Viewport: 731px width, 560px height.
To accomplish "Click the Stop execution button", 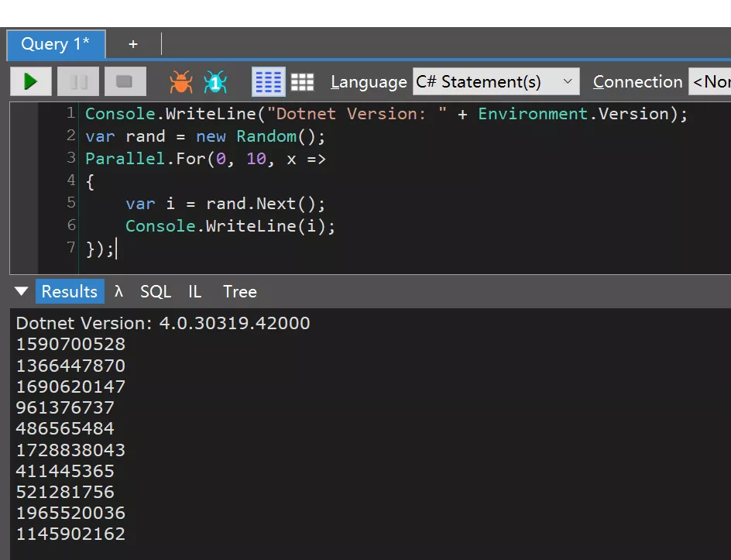I will tap(125, 81).
